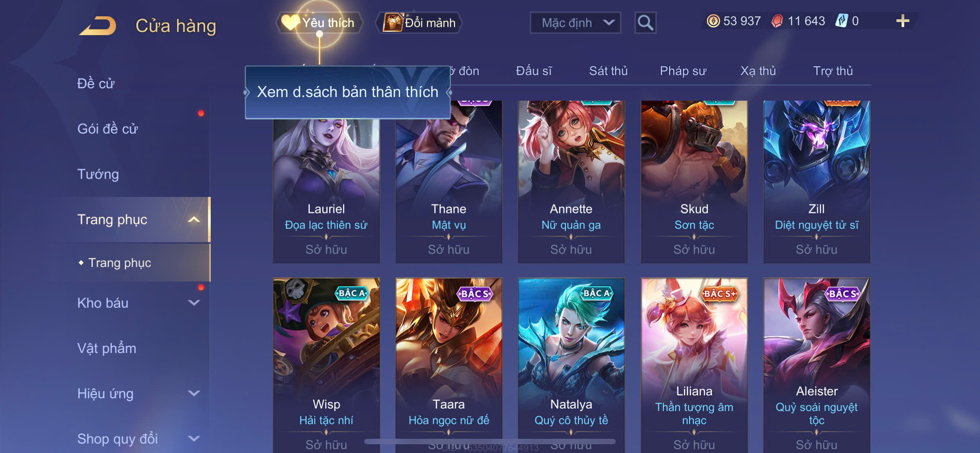
Task: Open the Mặc định sort dropdown
Action: (x=575, y=23)
